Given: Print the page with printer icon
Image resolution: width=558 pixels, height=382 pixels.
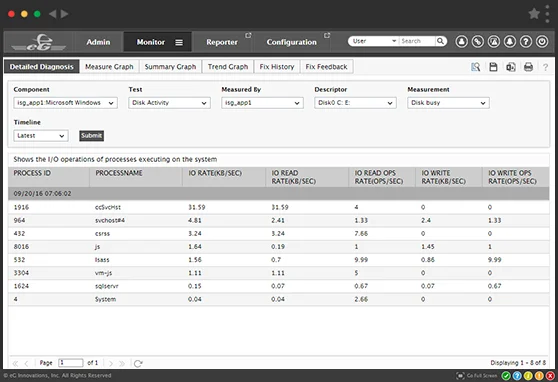Looking at the screenshot, I should pyautogui.click(x=528, y=67).
